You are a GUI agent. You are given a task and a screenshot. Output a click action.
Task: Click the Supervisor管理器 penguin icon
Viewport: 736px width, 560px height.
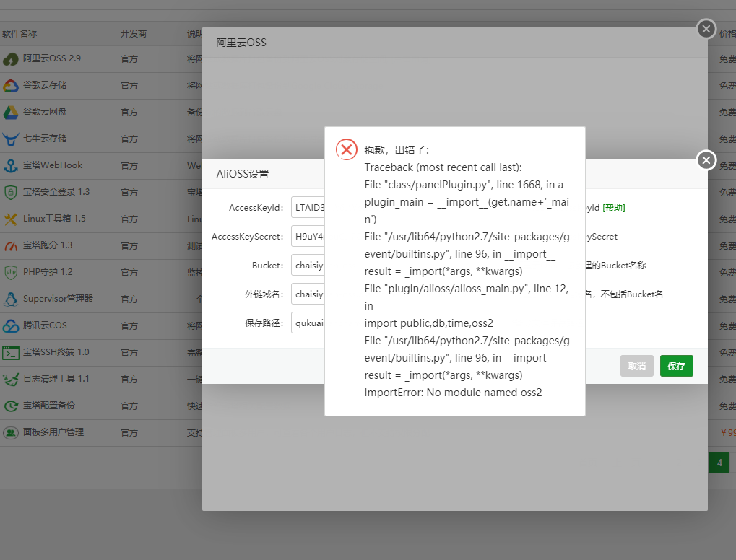coord(10,299)
